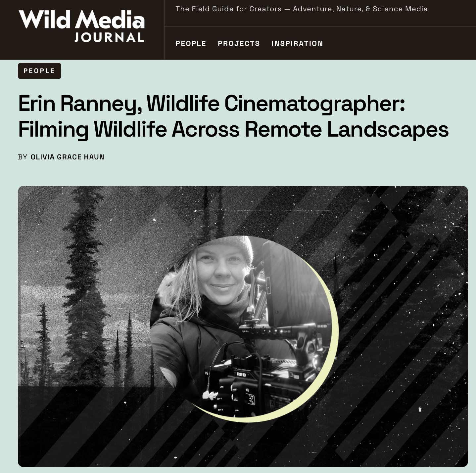The image size is (476, 473).
Task: Click the Erin Ranney article headline
Action: tap(233, 116)
